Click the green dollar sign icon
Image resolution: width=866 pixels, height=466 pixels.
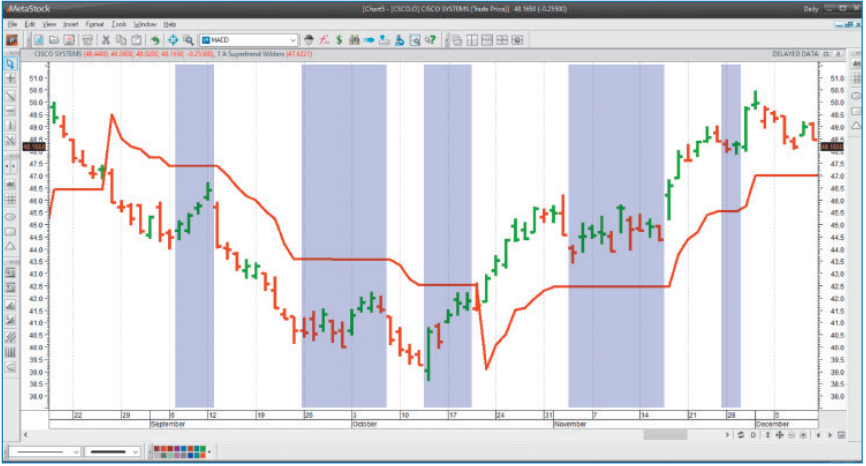click(x=340, y=40)
